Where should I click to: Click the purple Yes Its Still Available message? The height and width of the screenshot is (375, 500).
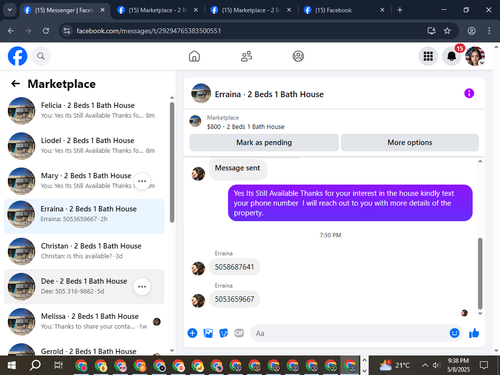pyautogui.click(x=350, y=203)
